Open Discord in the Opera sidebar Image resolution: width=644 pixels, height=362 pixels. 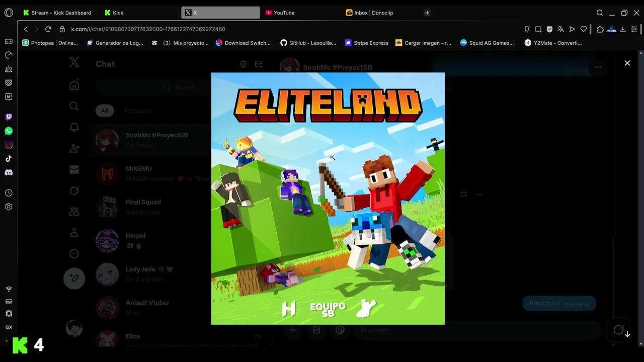pos(9,172)
